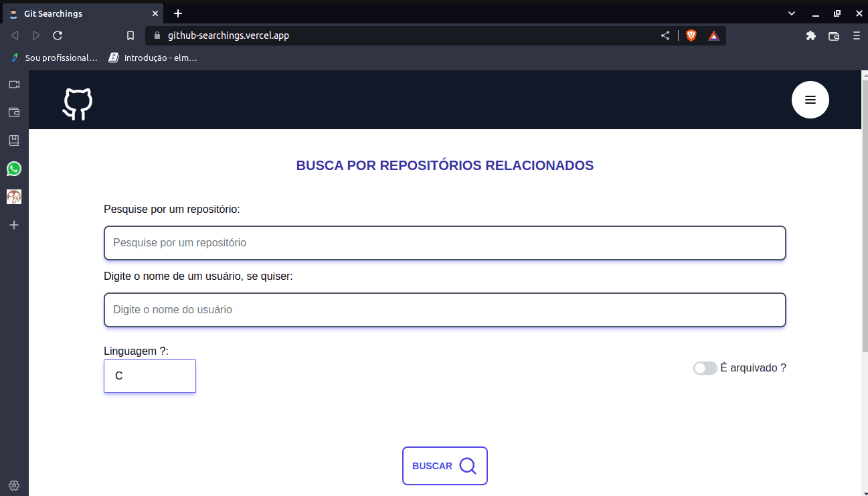Toggle the É arquivado switch

pos(705,368)
